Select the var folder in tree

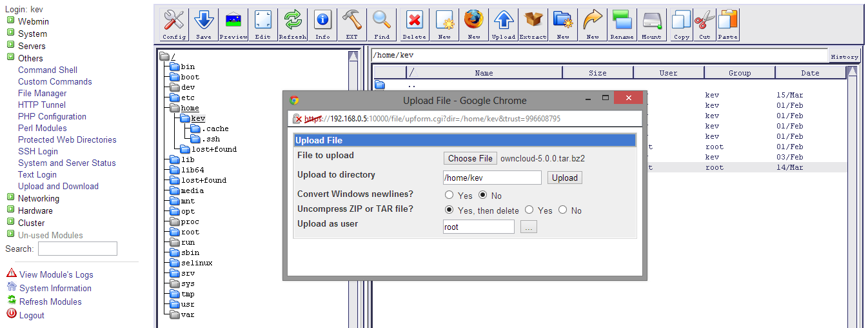(187, 314)
